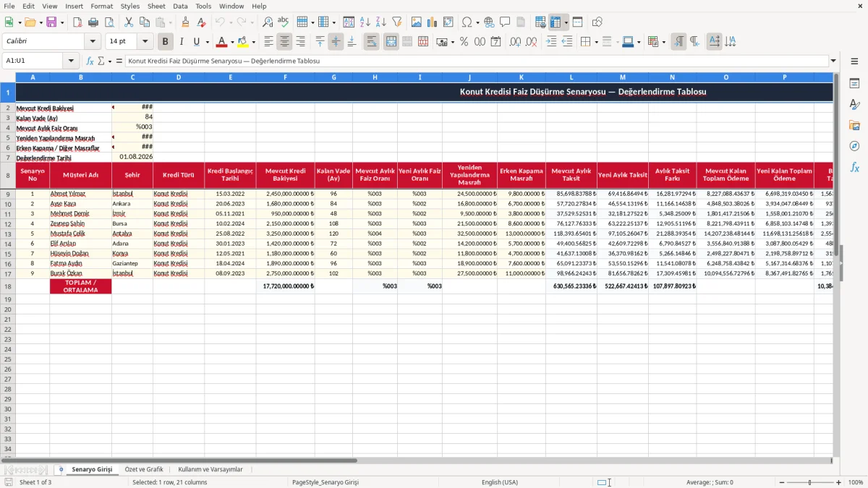Print the spreadsheet via printer icon
Image resolution: width=868 pixels, height=488 pixels.
tap(93, 22)
